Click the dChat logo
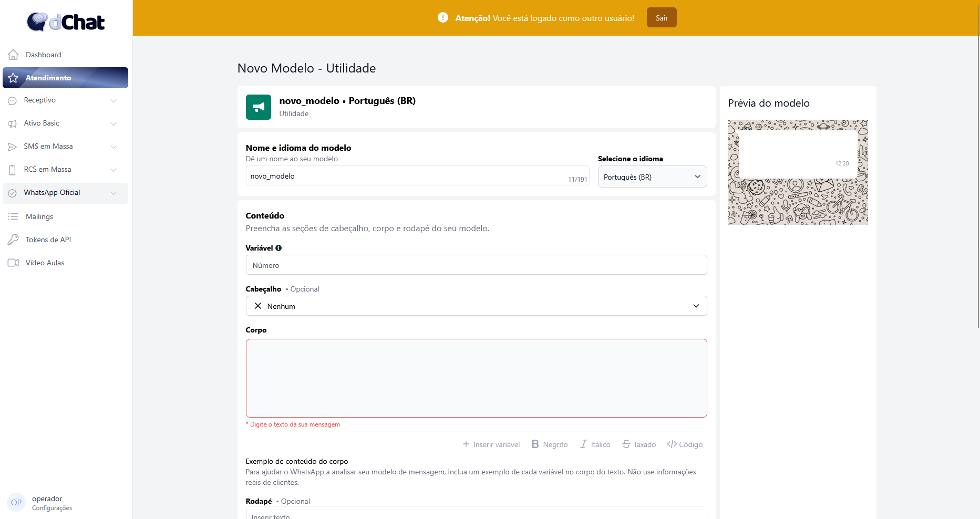The image size is (980, 519). [x=66, y=22]
